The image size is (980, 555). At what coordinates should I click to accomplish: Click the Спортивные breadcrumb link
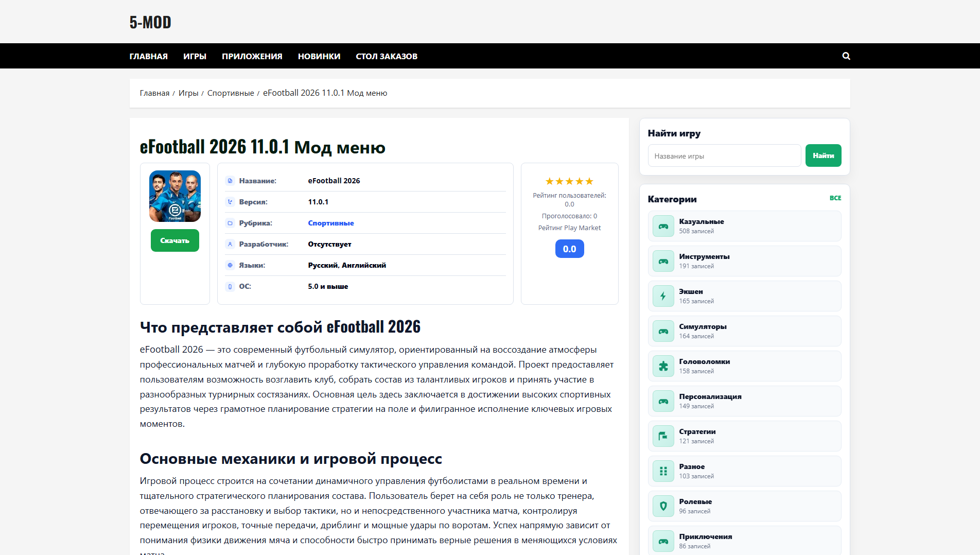(x=231, y=93)
